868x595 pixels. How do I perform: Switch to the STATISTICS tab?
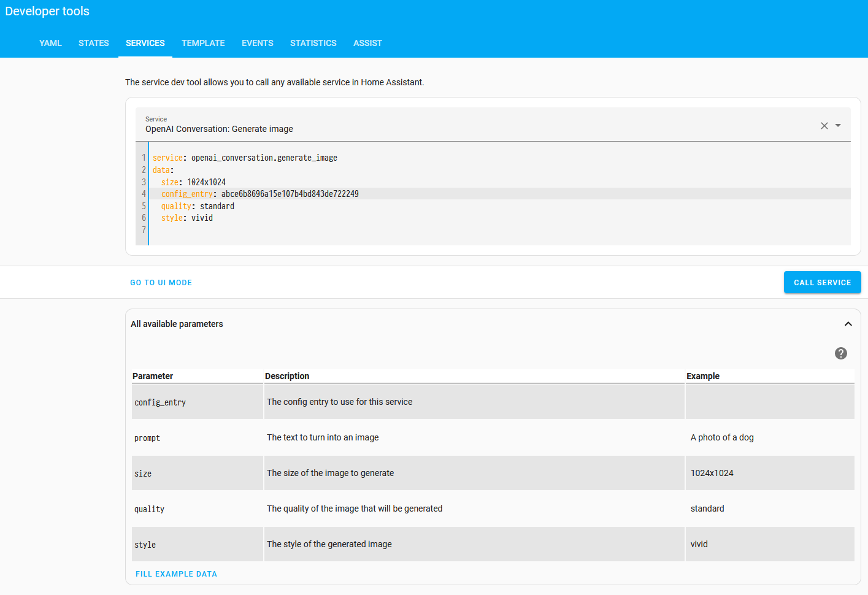(x=313, y=43)
